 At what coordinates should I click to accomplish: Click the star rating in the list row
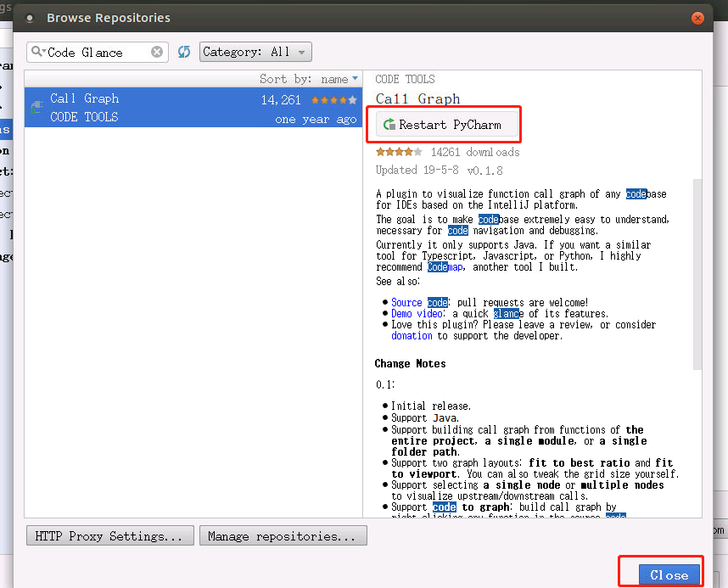[333, 100]
